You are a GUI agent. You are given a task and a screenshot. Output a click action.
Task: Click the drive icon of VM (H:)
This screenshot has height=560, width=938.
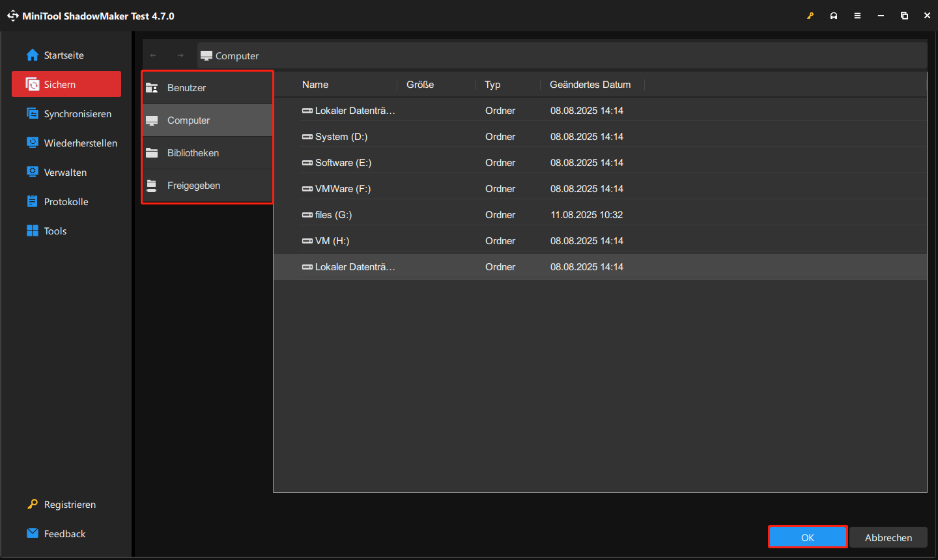307,241
